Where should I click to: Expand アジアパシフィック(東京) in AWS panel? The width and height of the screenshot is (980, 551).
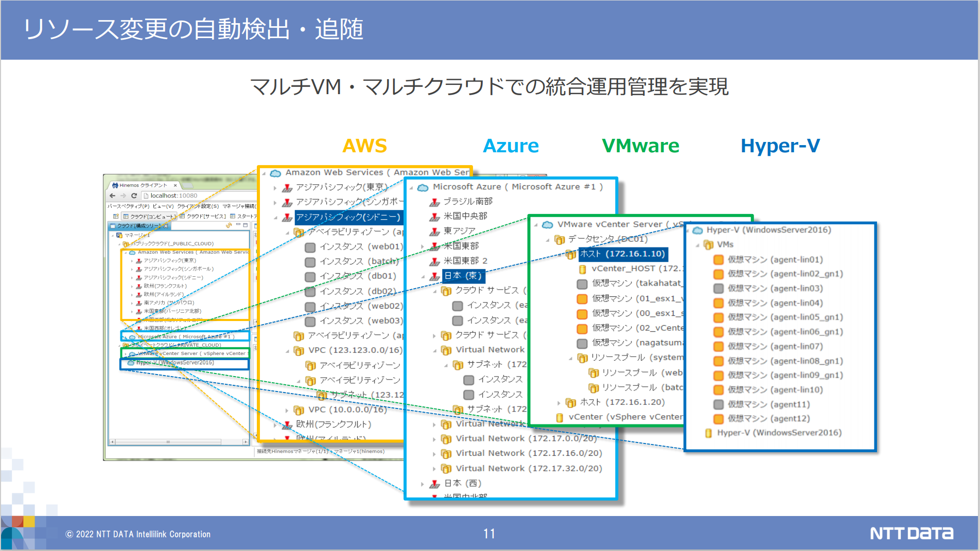[x=275, y=187]
